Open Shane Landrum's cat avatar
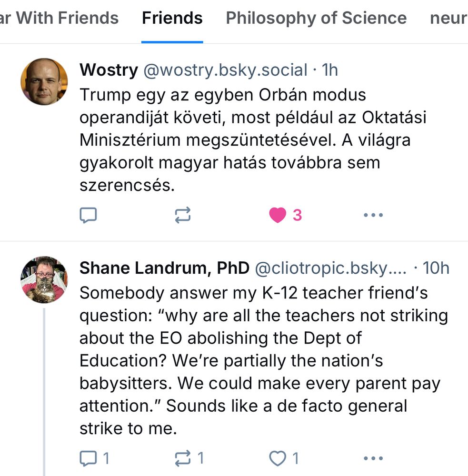 point(44,279)
